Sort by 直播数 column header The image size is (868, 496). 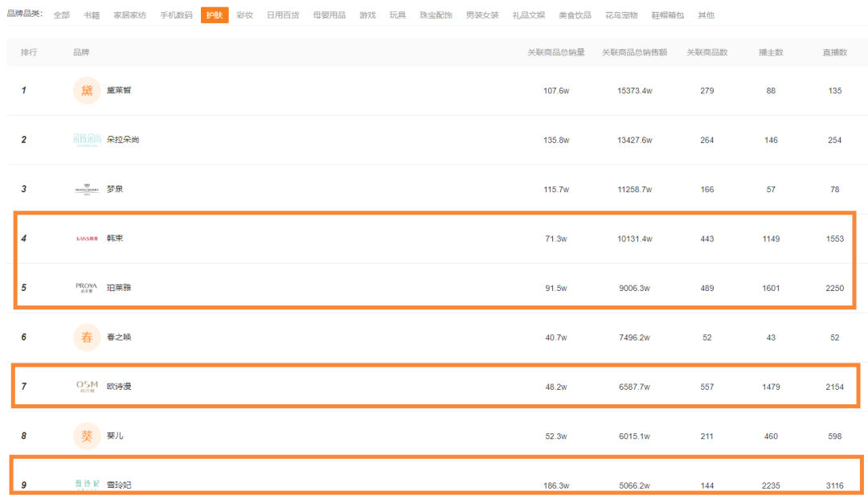pos(835,52)
